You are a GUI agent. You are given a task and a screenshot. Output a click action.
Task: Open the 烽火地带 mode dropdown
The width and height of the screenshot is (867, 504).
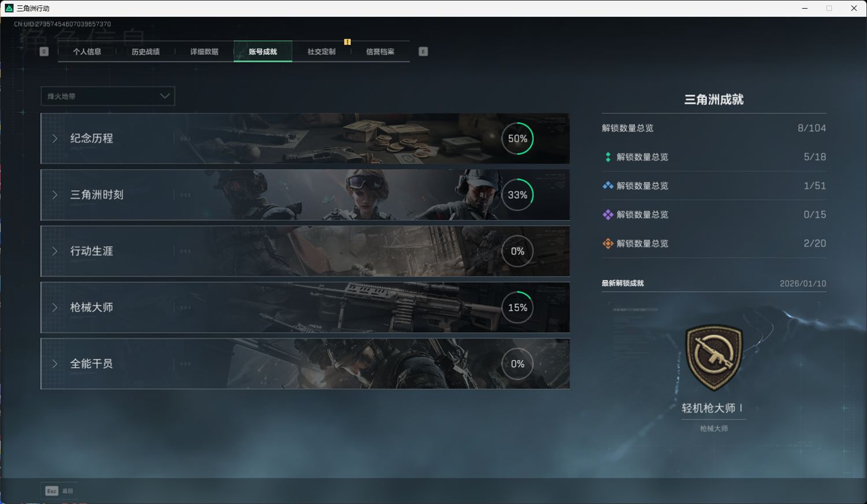[108, 96]
